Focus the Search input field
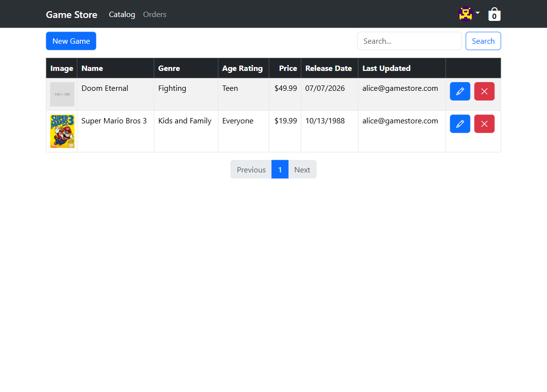 (x=409, y=41)
